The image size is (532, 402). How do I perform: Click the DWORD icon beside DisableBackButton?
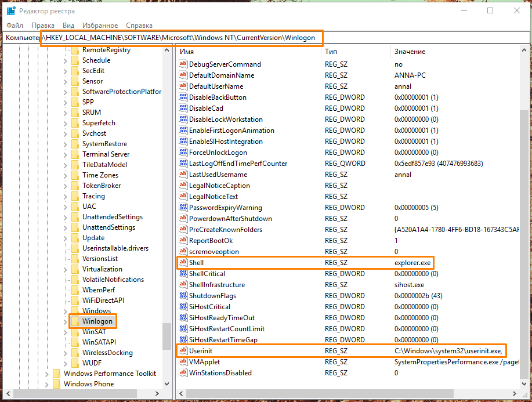pyautogui.click(x=183, y=97)
